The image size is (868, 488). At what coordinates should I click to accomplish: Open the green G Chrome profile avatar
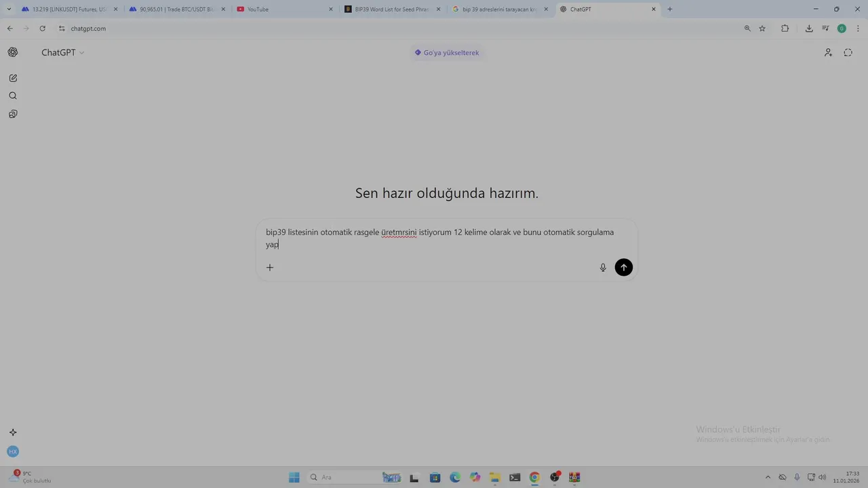coord(842,28)
